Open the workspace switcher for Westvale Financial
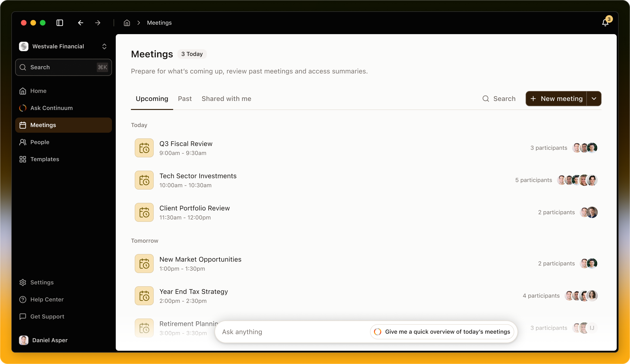Screen dimensions: 630x364 pos(104,46)
